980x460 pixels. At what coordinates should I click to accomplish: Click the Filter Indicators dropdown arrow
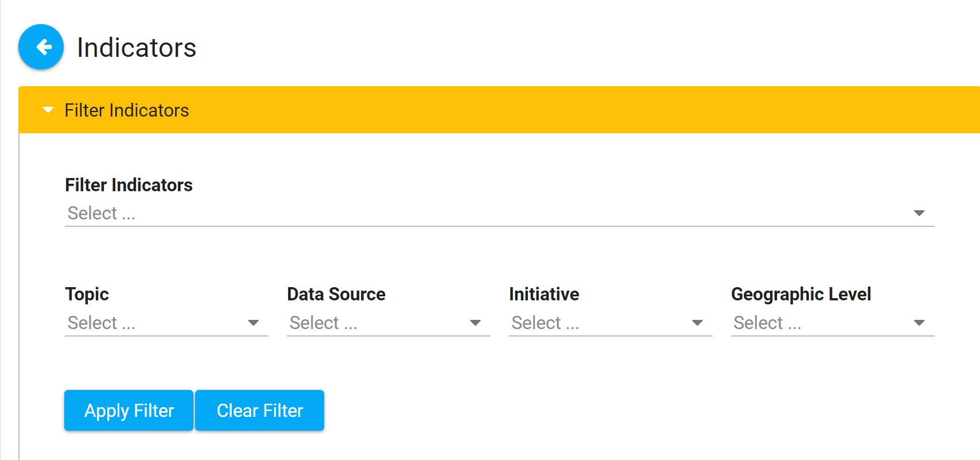tap(919, 213)
